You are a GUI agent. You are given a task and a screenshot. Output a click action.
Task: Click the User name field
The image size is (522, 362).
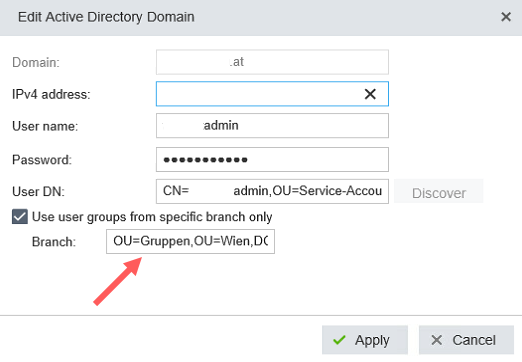(272, 126)
